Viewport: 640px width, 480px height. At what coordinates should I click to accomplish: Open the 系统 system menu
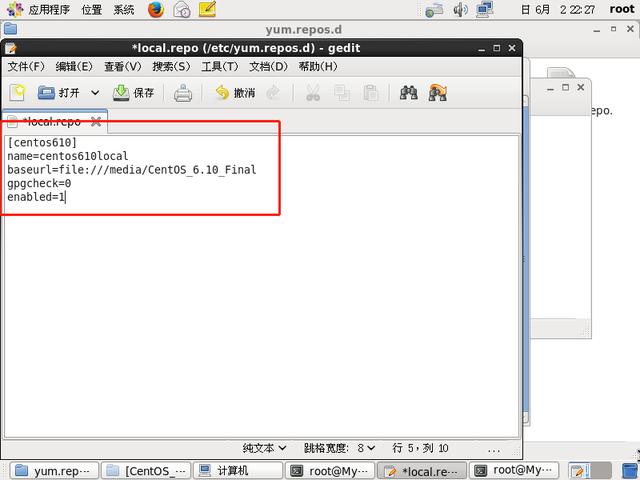click(x=124, y=9)
